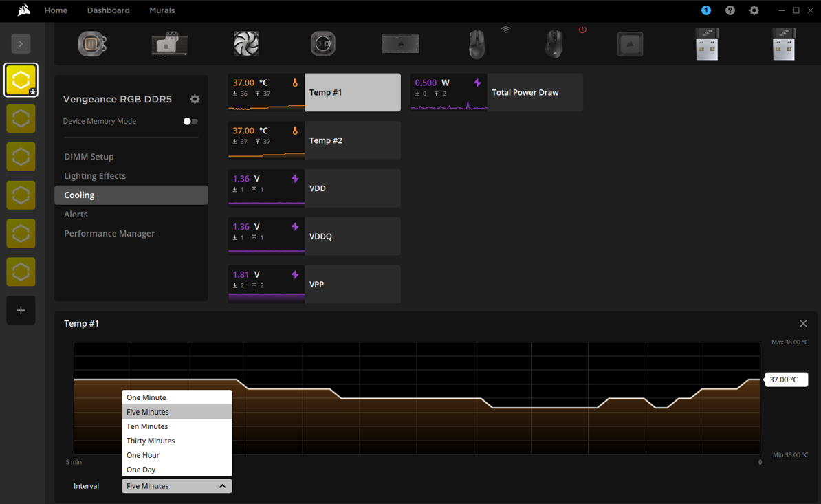Select the white fan device icon
Viewport: 821px width, 504px height.
point(246,43)
